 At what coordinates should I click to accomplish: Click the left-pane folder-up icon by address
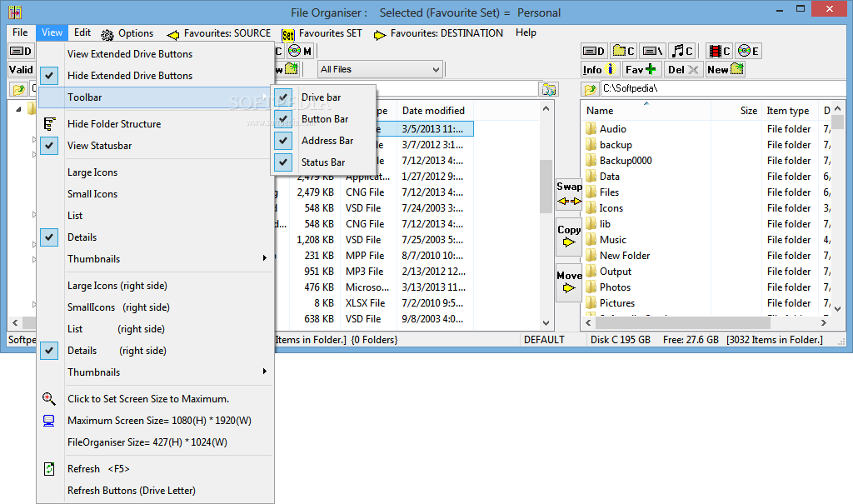[x=18, y=88]
